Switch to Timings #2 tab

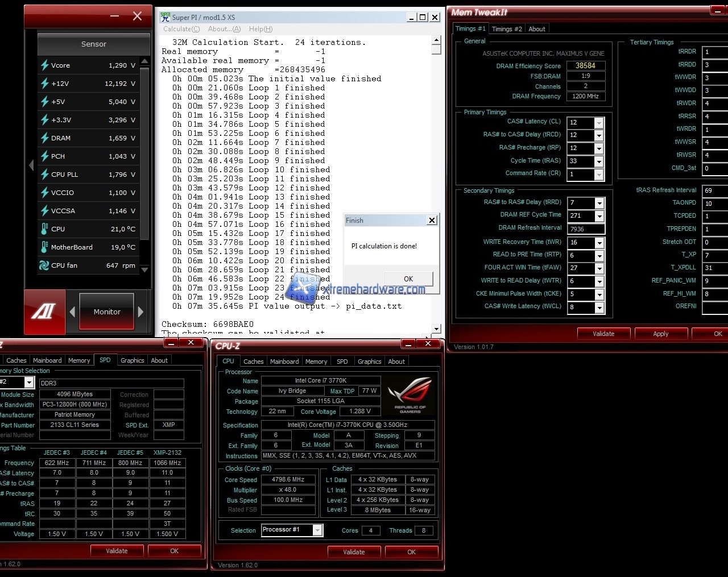point(506,29)
